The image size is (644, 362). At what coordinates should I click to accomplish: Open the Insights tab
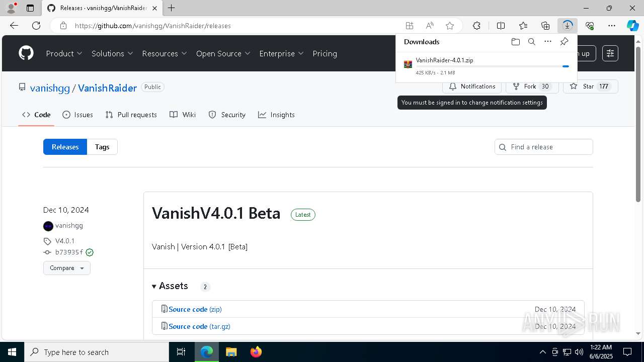click(276, 115)
